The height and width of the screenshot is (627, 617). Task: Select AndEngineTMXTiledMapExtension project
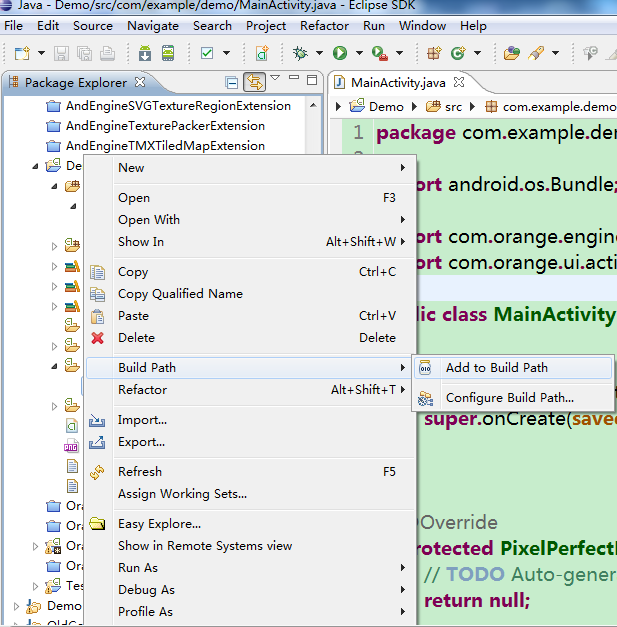[165, 146]
